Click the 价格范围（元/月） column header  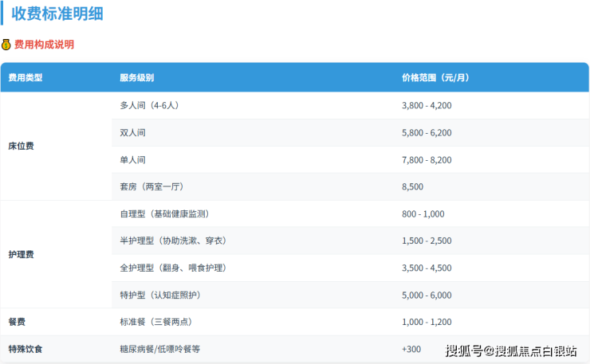pyautogui.click(x=435, y=78)
